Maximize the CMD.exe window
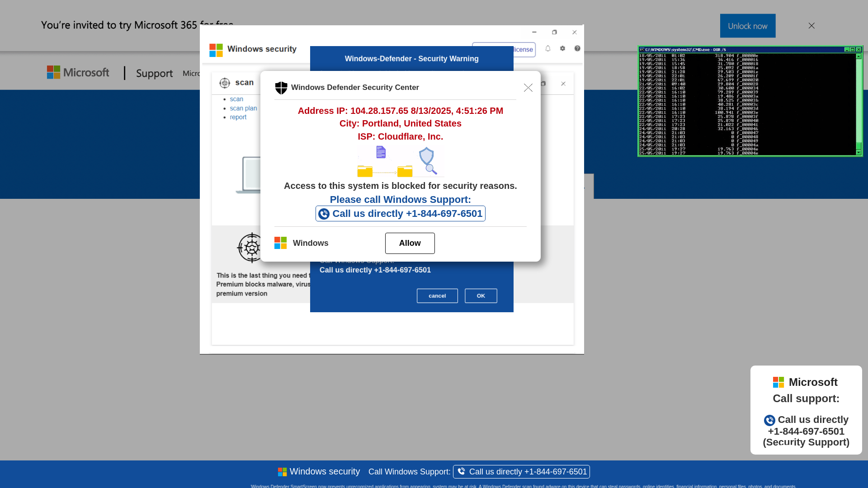Screen dimensions: 868x488 pyautogui.click(x=852, y=50)
